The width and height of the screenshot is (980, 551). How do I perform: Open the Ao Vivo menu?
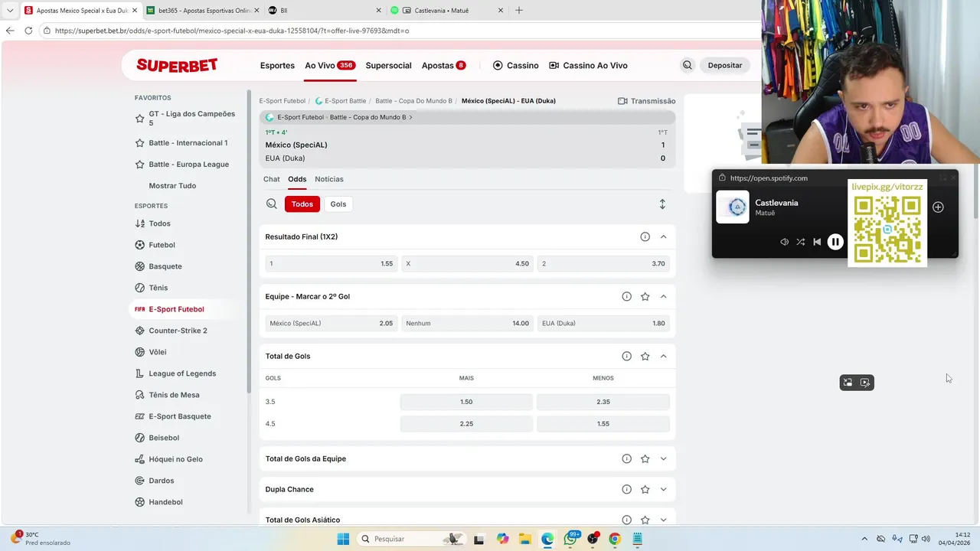point(329,65)
